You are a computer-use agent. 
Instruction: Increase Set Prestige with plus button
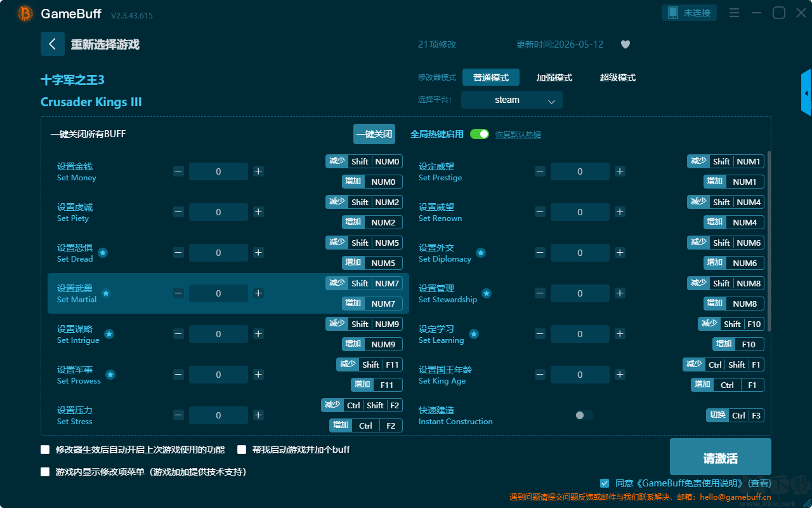[x=620, y=171]
